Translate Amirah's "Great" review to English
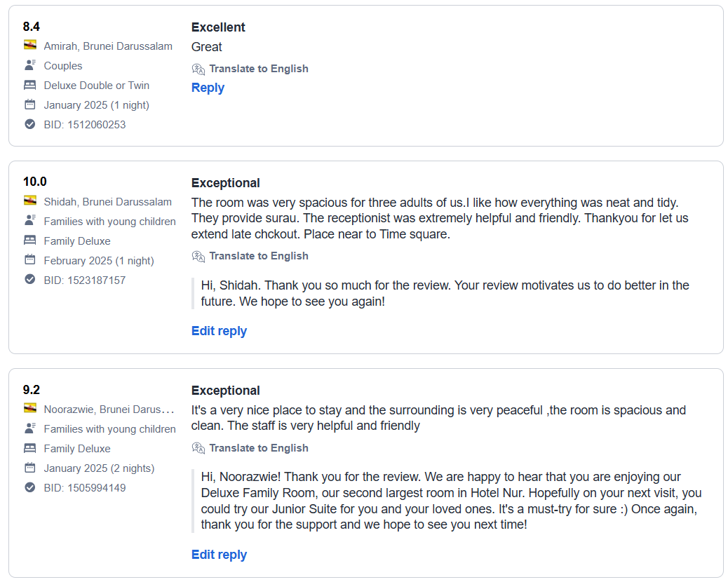The image size is (728, 582). point(258,69)
